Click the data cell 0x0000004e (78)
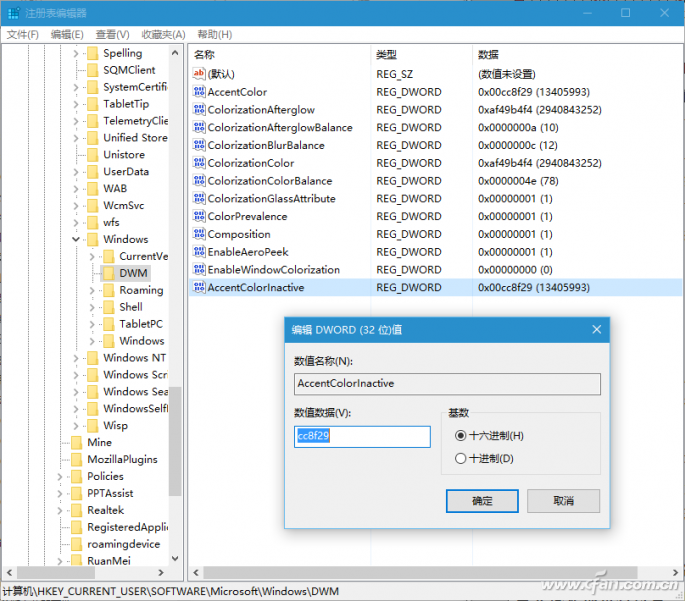 point(518,181)
